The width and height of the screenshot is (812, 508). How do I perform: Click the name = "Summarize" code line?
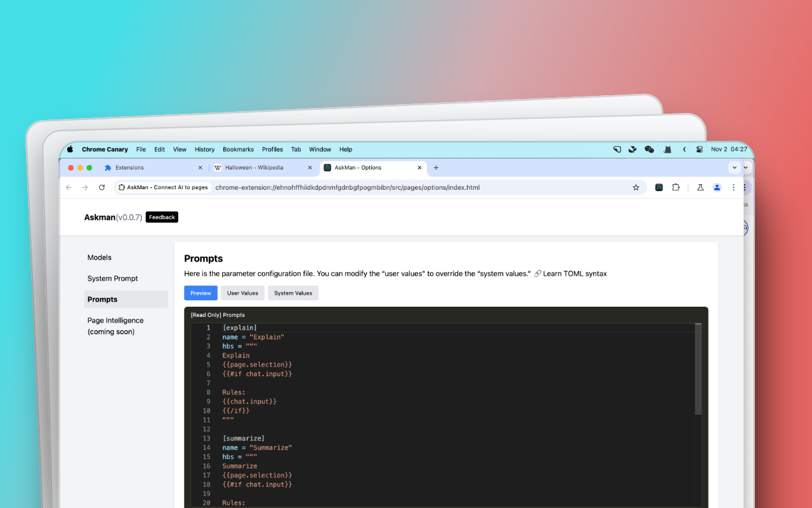point(257,448)
